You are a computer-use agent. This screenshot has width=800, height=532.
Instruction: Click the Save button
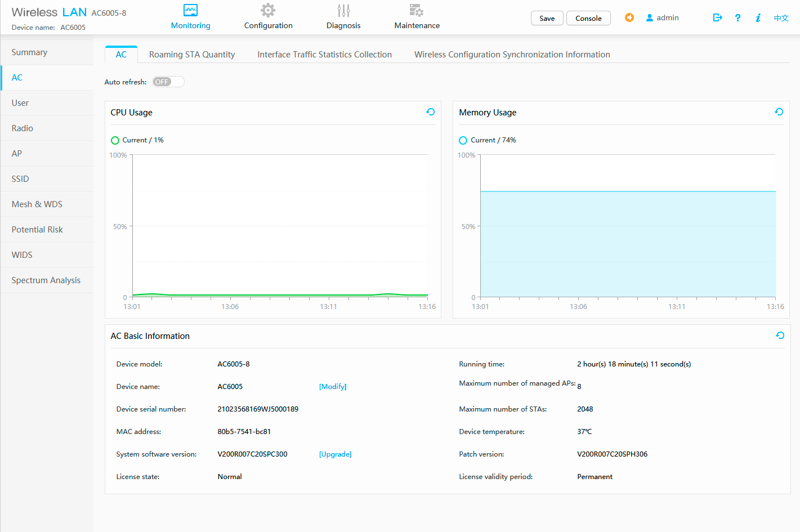(x=547, y=18)
